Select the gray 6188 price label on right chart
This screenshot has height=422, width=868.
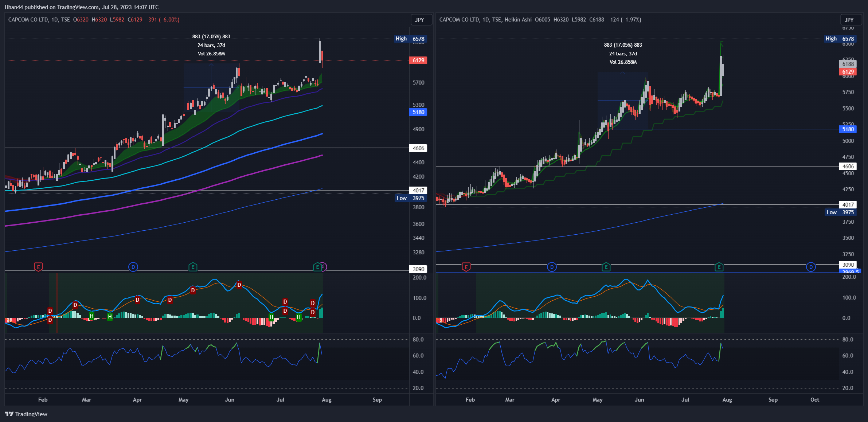coord(848,64)
